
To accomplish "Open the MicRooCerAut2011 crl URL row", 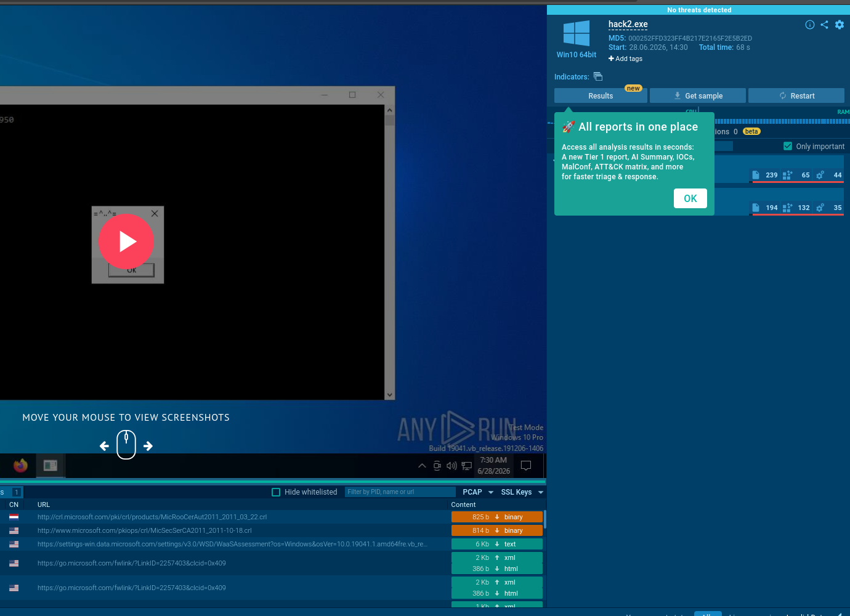I will click(152, 517).
